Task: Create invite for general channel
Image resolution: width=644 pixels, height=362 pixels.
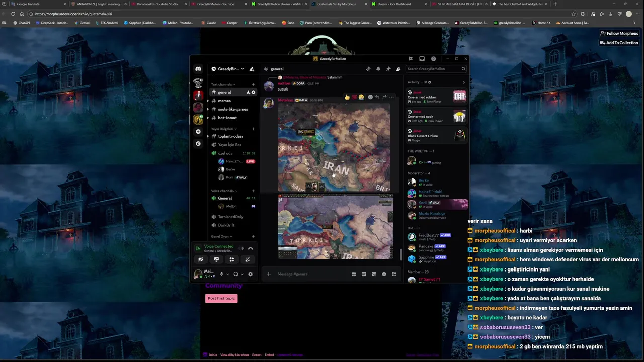Action: pyautogui.click(x=248, y=92)
